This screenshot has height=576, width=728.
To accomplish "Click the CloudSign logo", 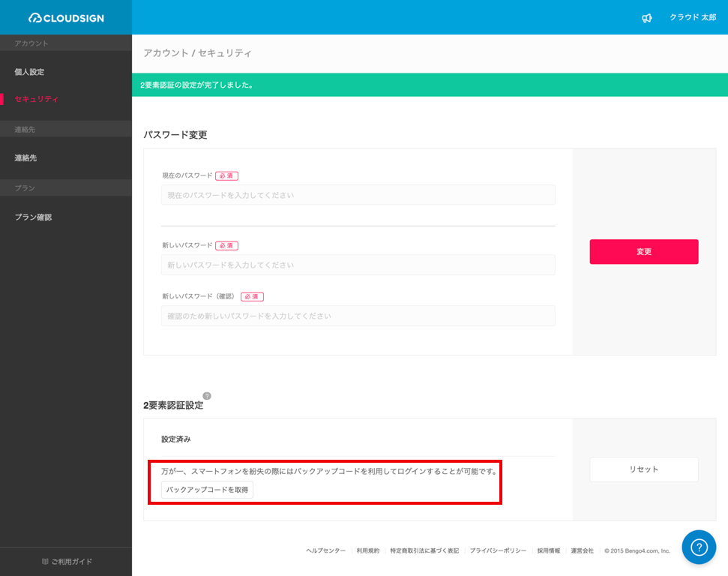I will pos(67,18).
